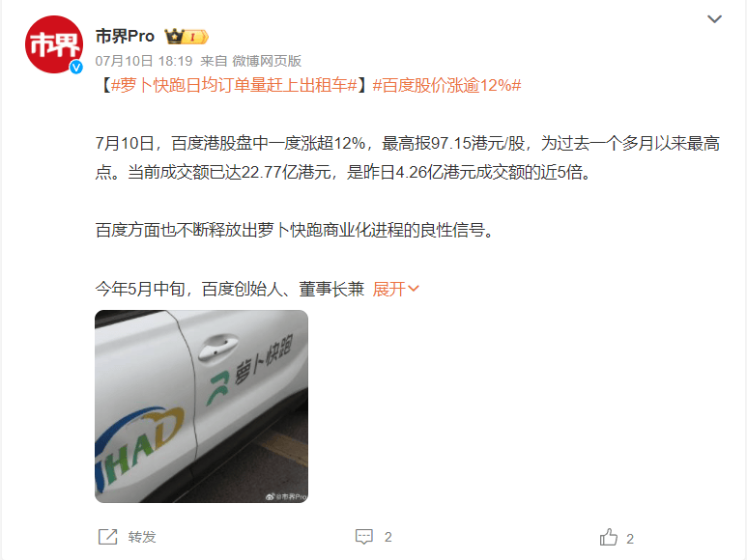
Task: Click the 转发 repost label
Action: (x=142, y=537)
